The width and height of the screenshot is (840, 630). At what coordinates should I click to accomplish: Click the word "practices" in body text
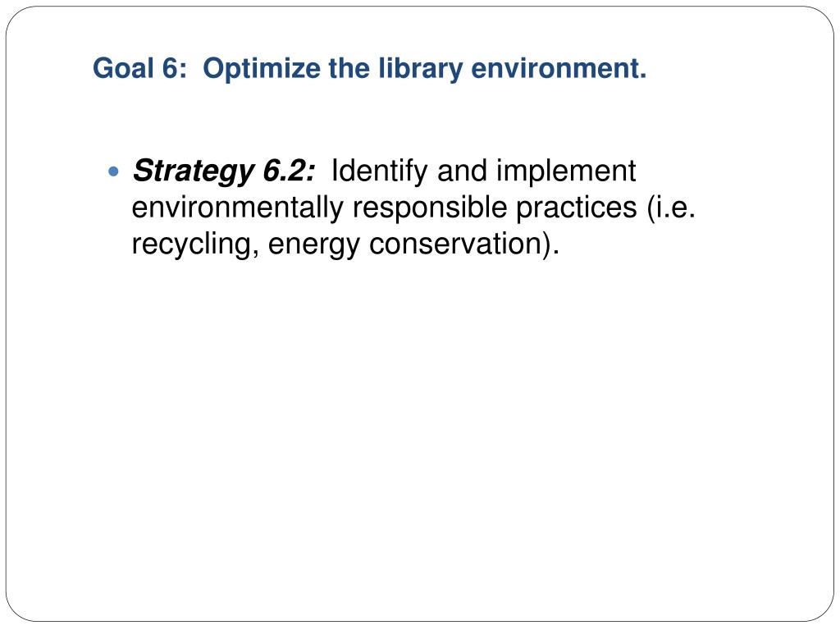click(577, 208)
